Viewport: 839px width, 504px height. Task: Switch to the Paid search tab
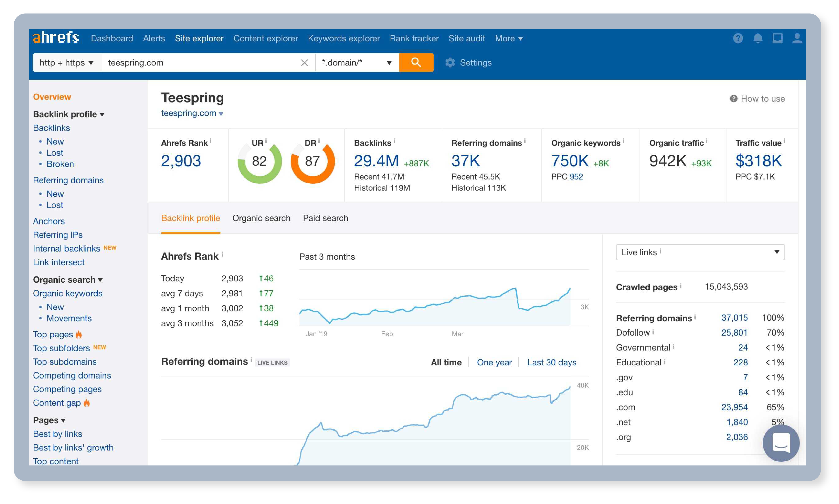coord(325,218)
